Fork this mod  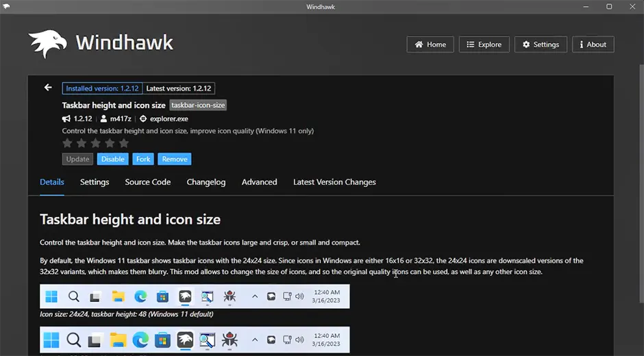pos(143,159)
